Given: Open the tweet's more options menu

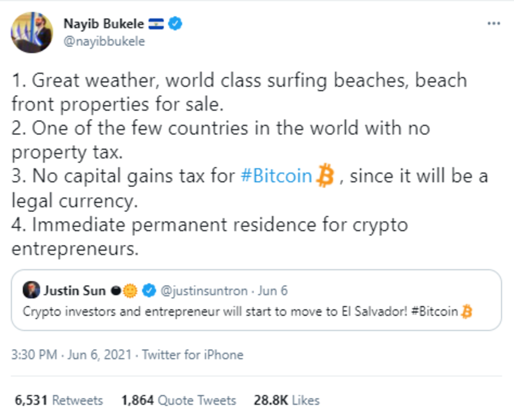Looking at the screenshot, I should (493, 24).
